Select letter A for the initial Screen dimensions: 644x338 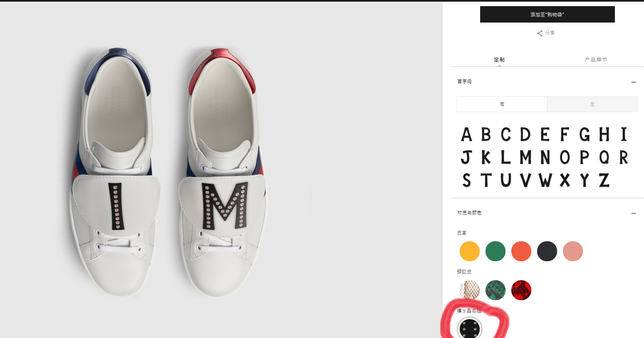466,135
